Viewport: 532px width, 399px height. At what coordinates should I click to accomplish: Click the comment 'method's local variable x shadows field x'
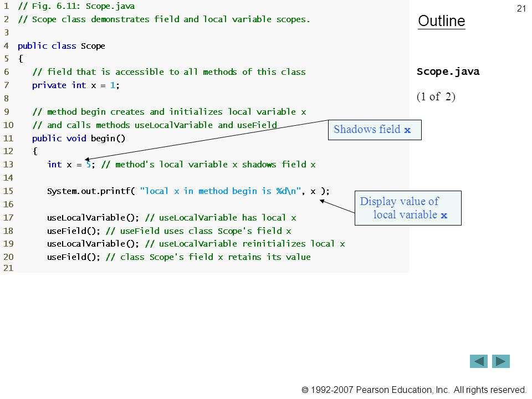pos(208,165)
